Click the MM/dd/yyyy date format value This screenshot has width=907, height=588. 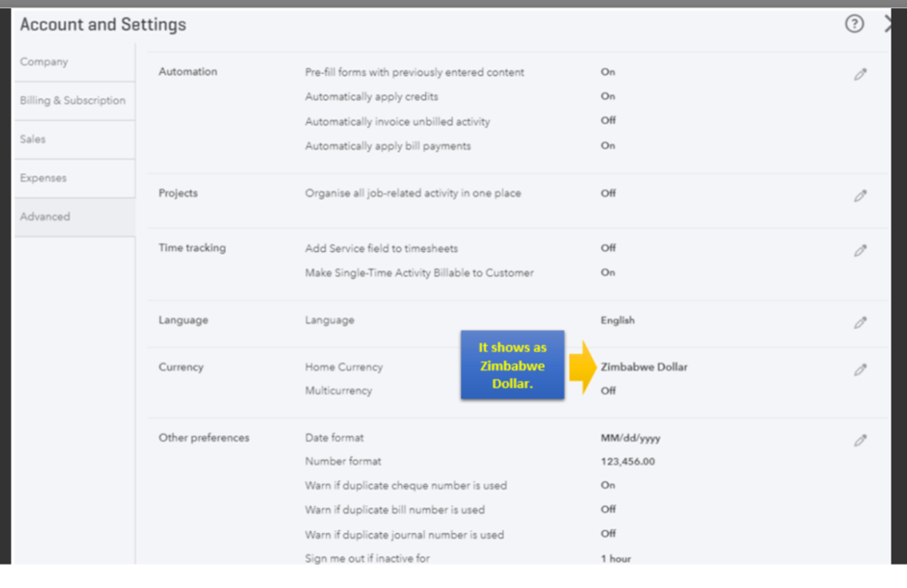[630, 438]
